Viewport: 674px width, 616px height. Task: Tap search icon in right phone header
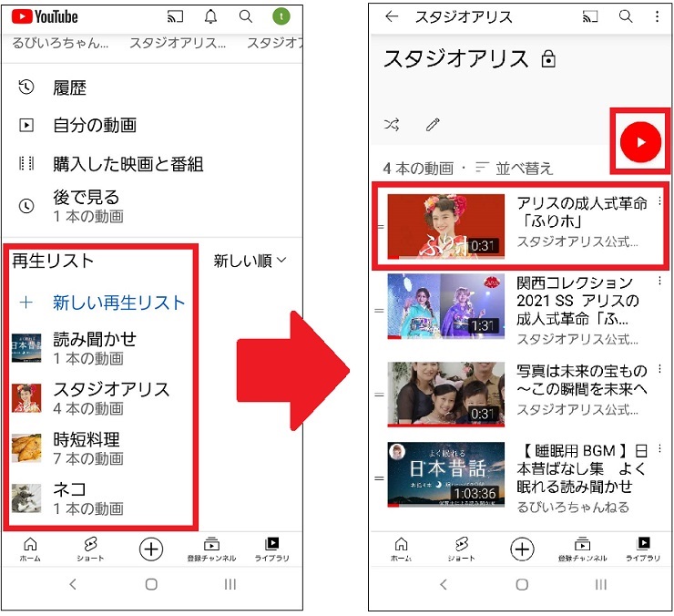coord(626,16)
